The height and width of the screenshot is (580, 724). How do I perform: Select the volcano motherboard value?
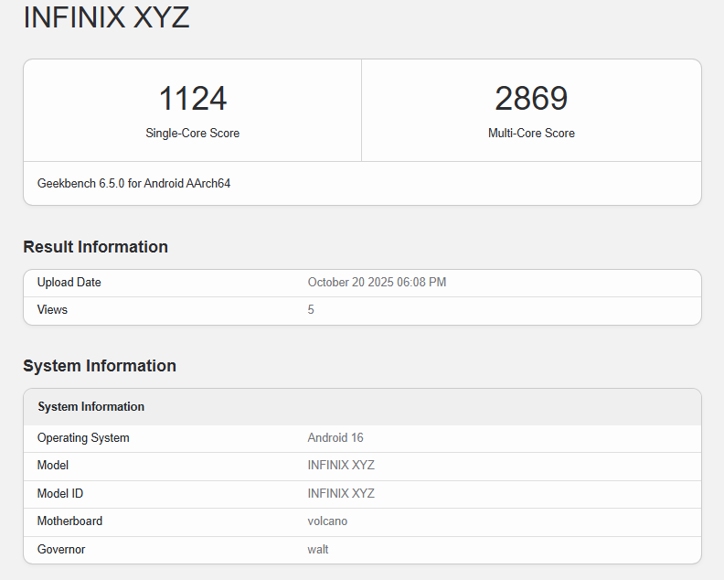327,521
